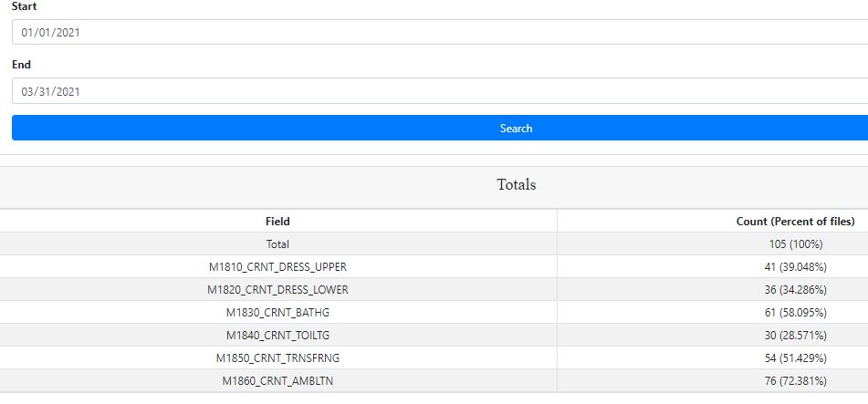Image resolution: width=868 pixels, height=404 pixels.
Task: Click the Totals panel heading
Action: pyautogui.click(x=516, y=185)
